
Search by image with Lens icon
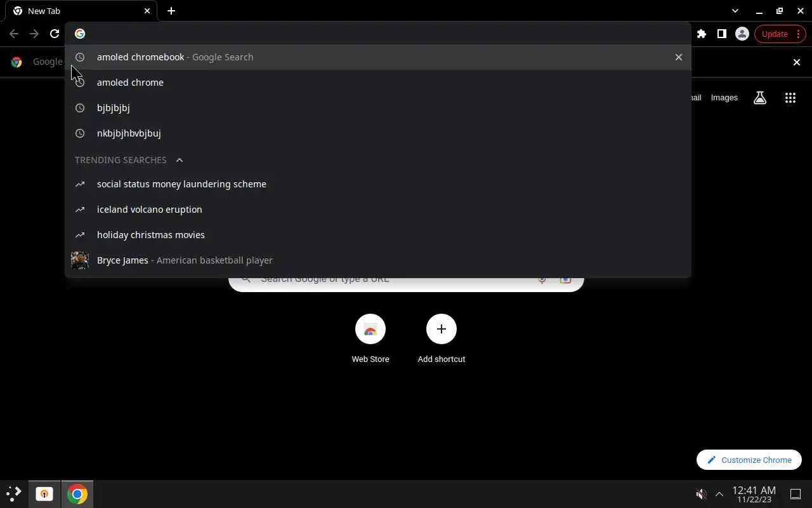(x=565, y=281)
